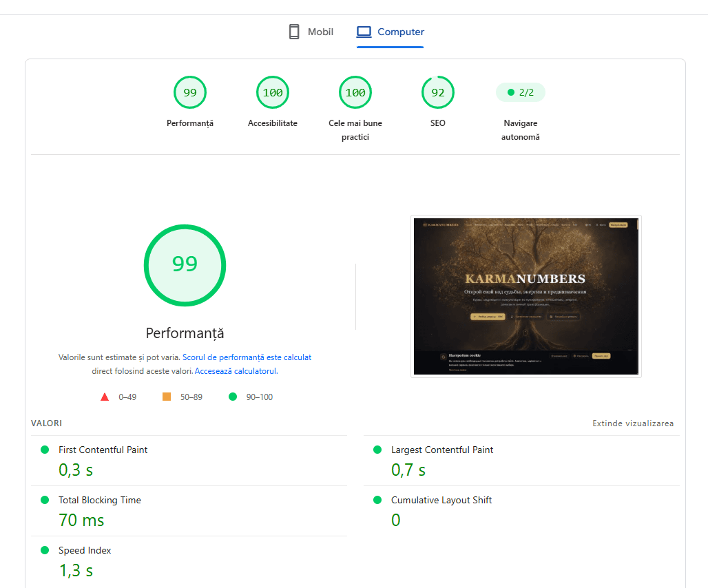Select the Computer tab
The width and height of the screenshot is (708, 588).
(390, 32)
